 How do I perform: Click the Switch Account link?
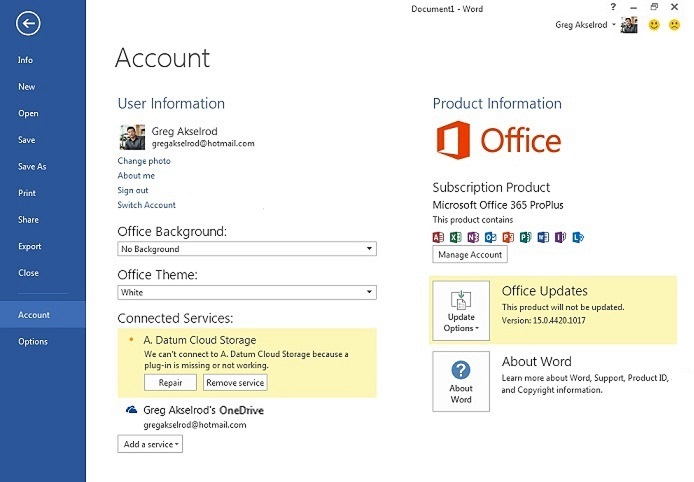147,205
